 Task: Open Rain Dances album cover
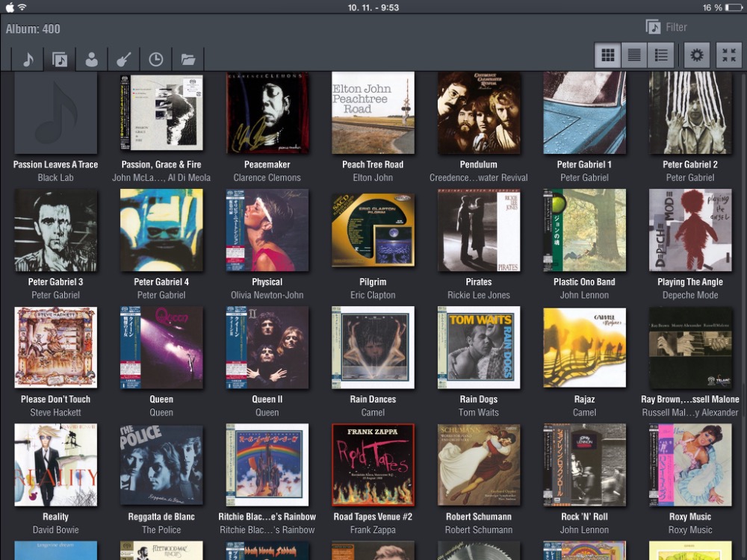pos(373,347)
